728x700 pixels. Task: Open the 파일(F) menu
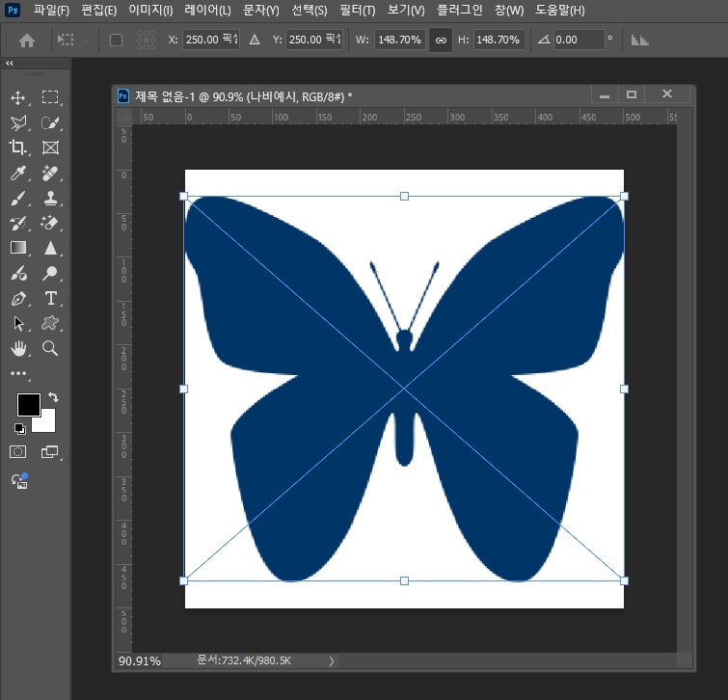[x=51, y=11]
